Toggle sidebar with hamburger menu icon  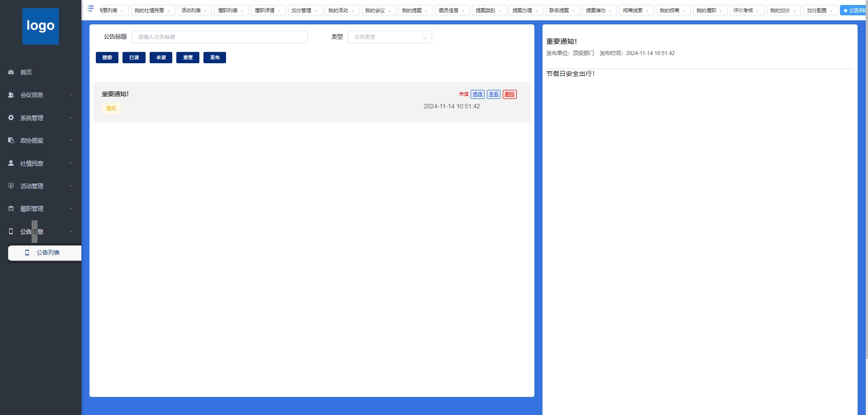pos(90,8)
